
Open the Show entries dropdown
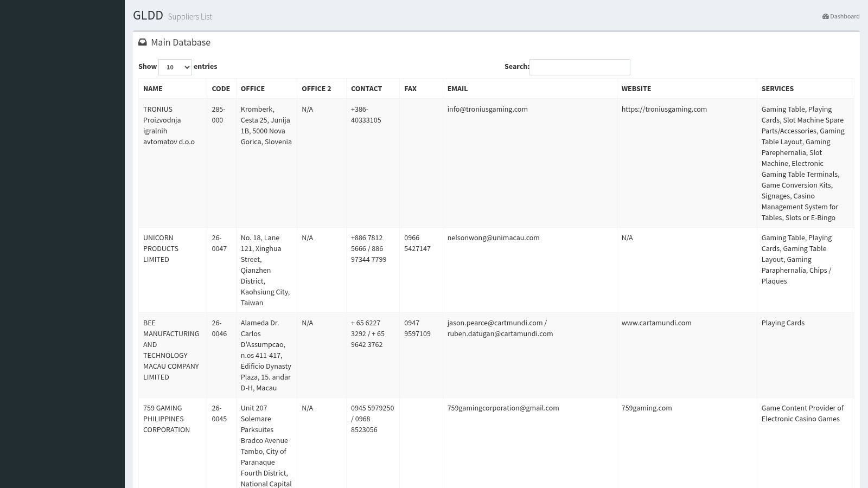175,67
